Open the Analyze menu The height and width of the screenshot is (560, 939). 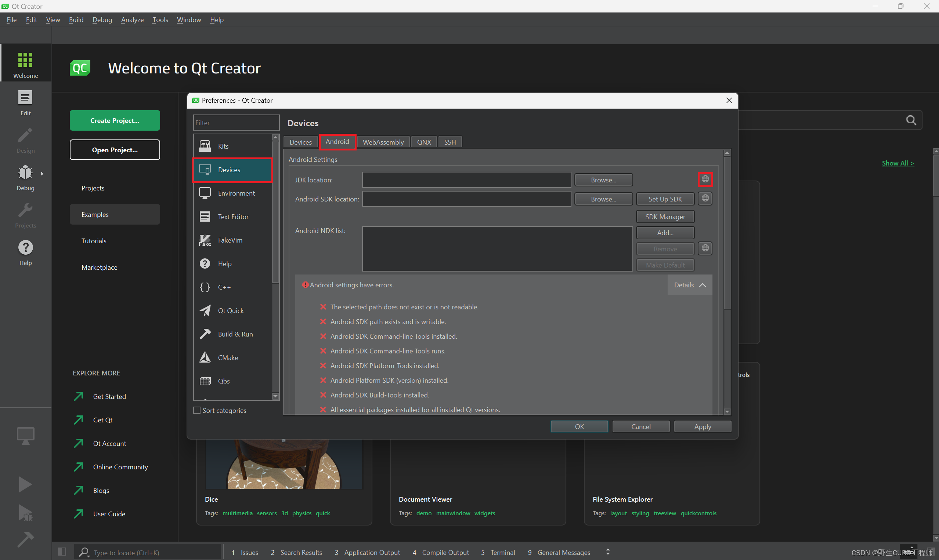pyautogui.click(x=132, y=19)
